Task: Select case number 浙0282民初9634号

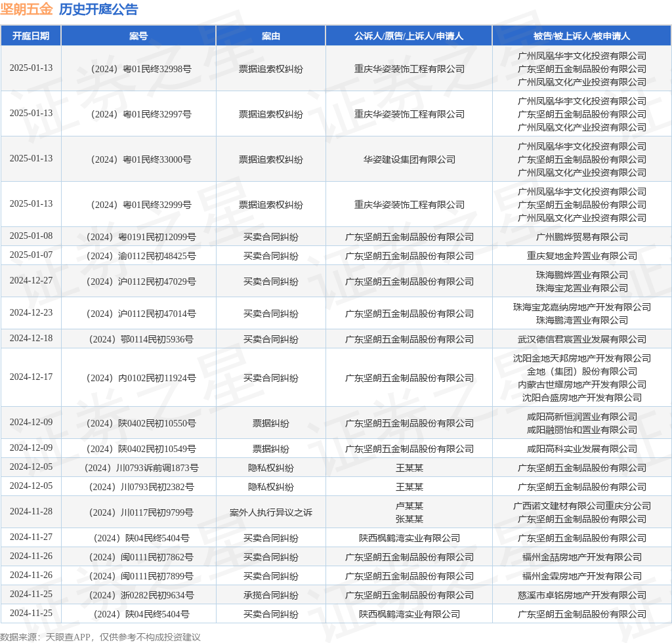Action: (141, 596)
